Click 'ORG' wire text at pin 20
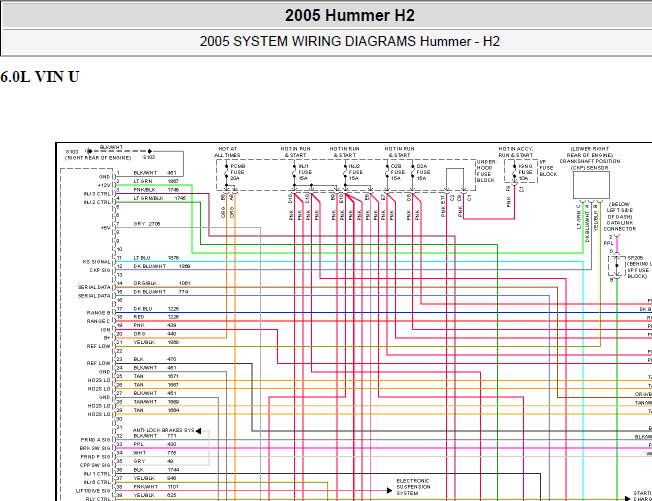Screen dimensions: 652x501 tap(139, 334)
